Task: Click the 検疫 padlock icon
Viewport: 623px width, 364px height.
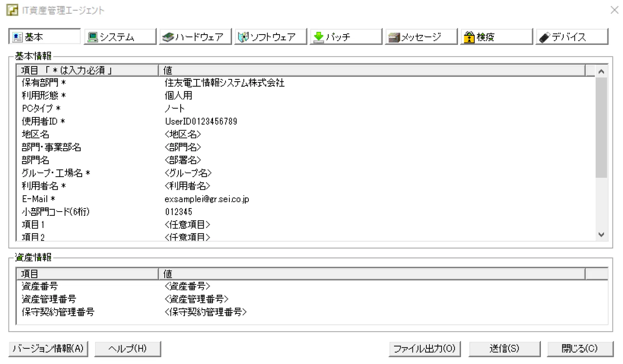Action: (469, 37)
